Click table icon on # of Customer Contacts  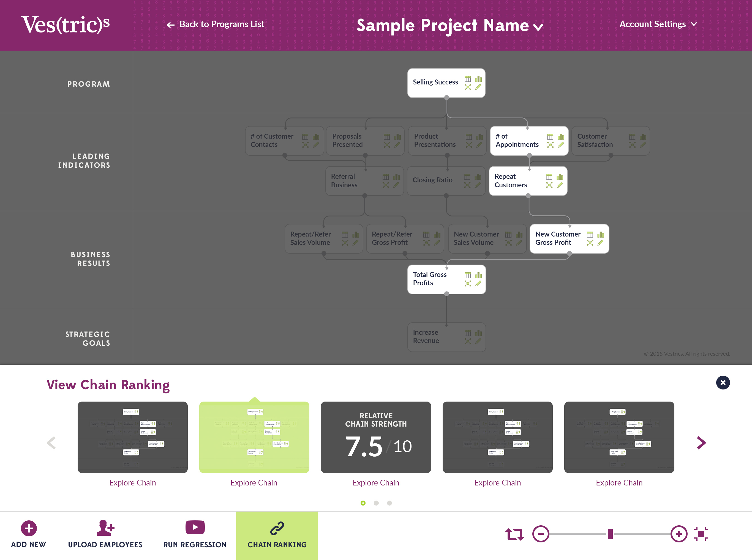pyautogui.click(x=305, y=137)
